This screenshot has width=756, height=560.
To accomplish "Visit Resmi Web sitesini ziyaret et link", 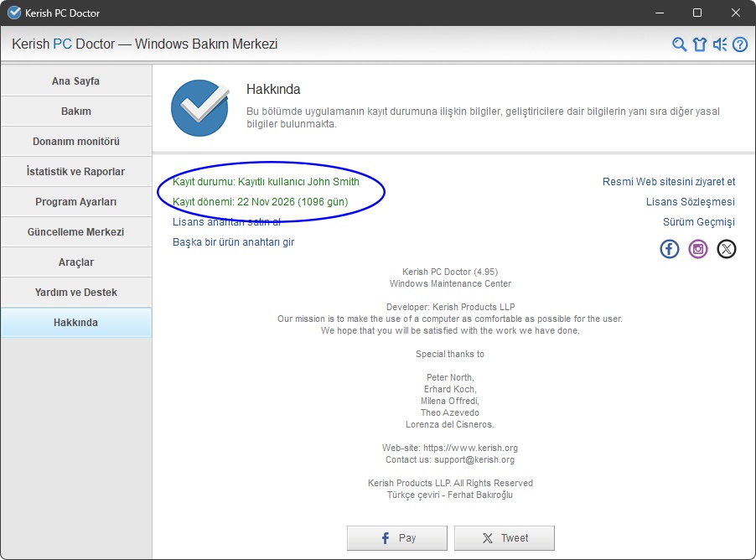I will (668, 182).
